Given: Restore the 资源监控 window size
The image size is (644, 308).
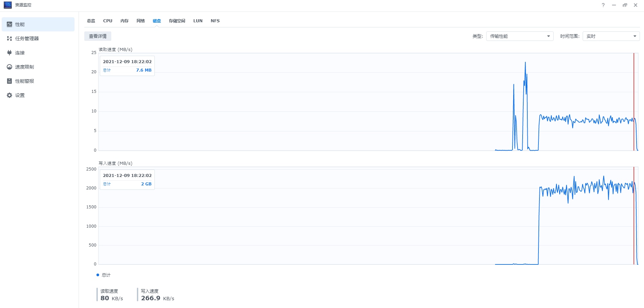Looking at the screenshot, I should [x=625, y=5].
